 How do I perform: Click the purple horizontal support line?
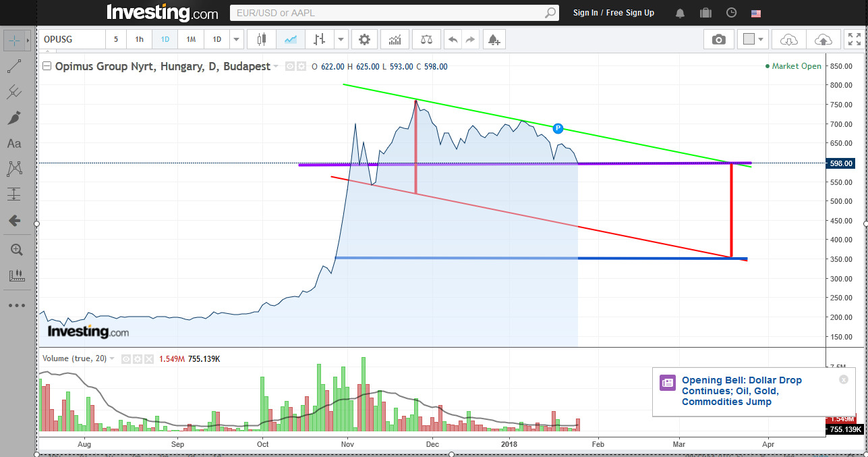click(525, 163)
